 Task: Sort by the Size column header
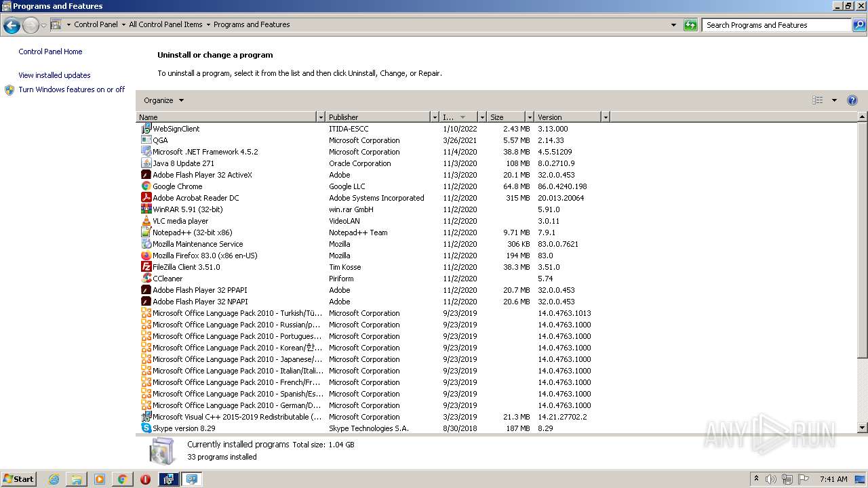[x=506, y=117]
